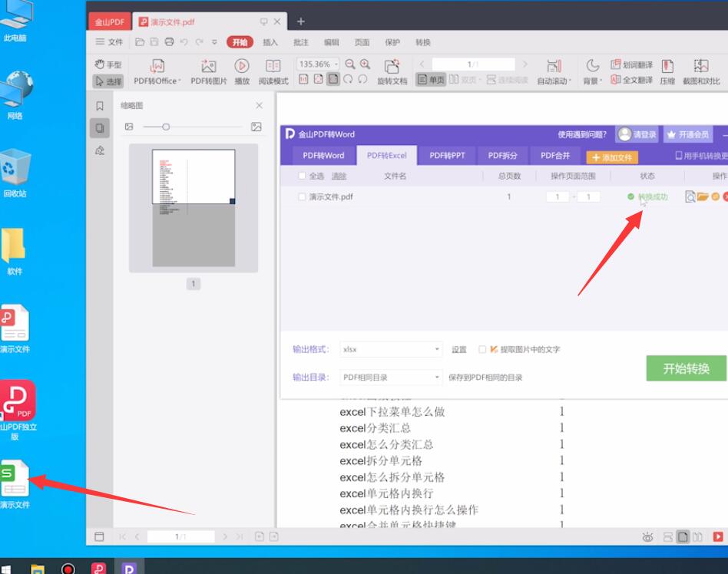Select the PDF转PPT tab

coord(447,156)
